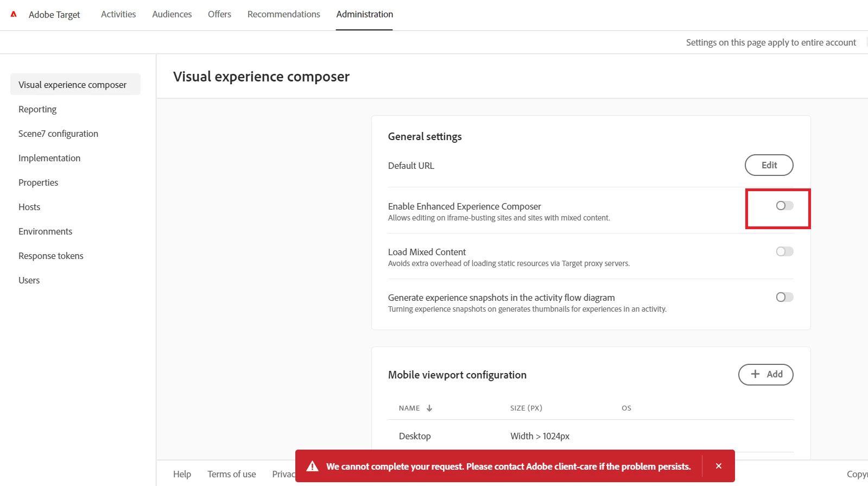Click the 'Mobile viewport configuration' heading
The image size is (868, 486).
pyautogui.click(x=457, y=375)
